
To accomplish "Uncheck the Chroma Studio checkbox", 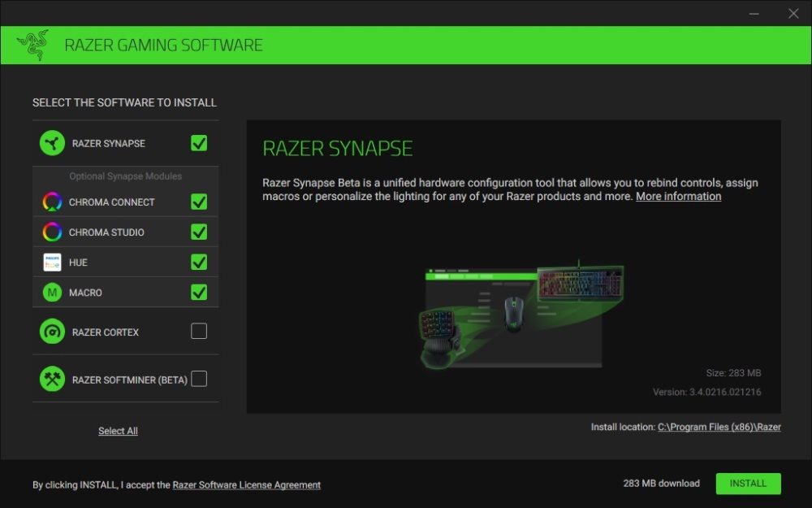I will (x=199, y=232).
